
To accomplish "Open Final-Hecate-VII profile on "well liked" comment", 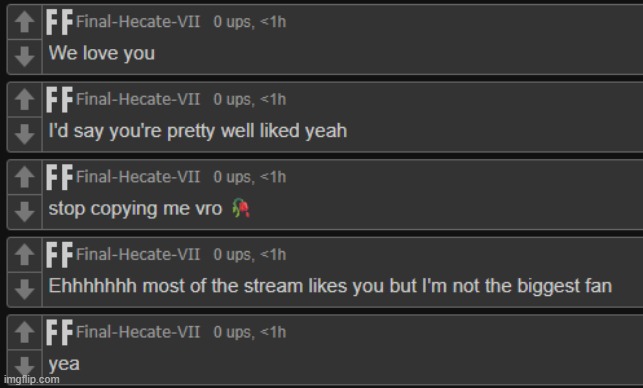I will (138, 99).
